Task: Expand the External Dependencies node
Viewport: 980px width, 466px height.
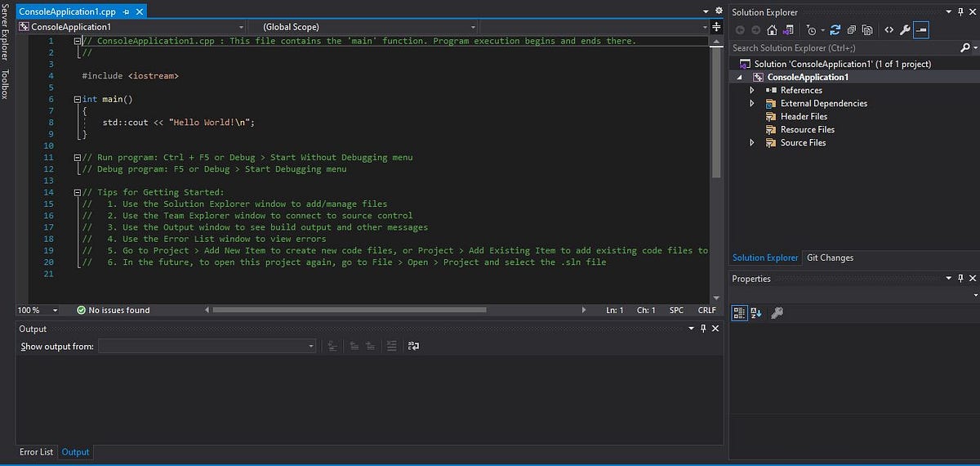Action: (752, 103)
